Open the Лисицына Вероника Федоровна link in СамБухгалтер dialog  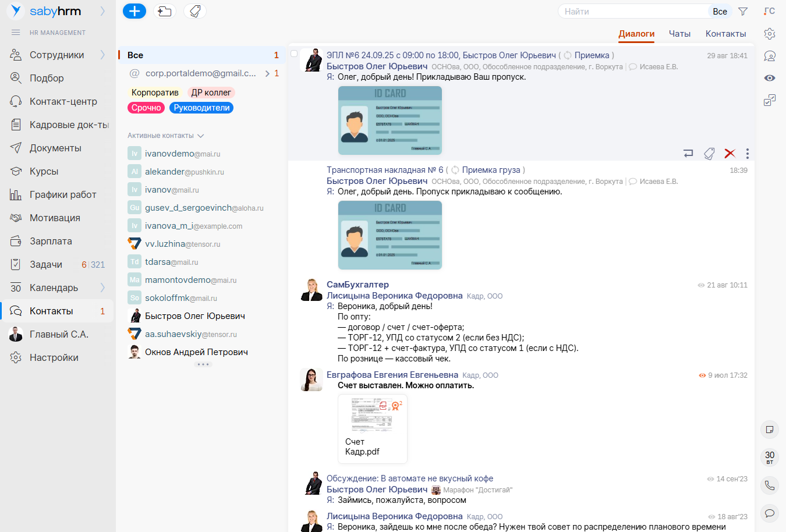(x=394, y=296)
